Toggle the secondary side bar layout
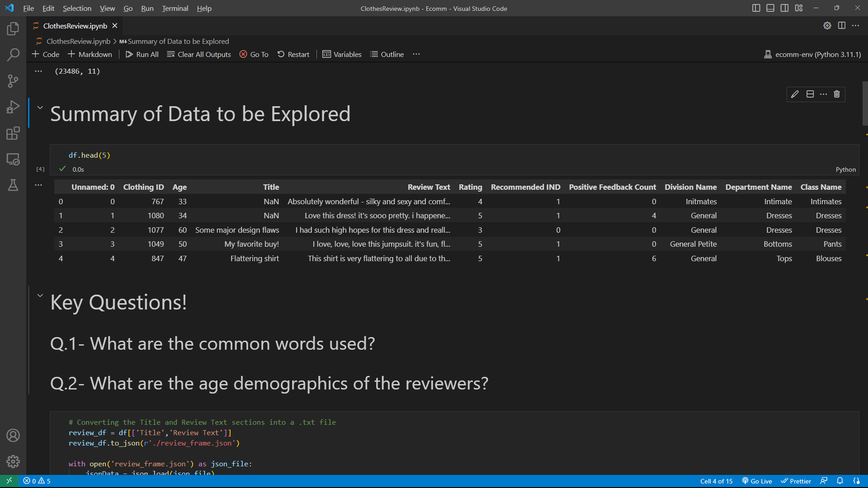Viewport: 868px width, 488px height. [x=784, y=8]
